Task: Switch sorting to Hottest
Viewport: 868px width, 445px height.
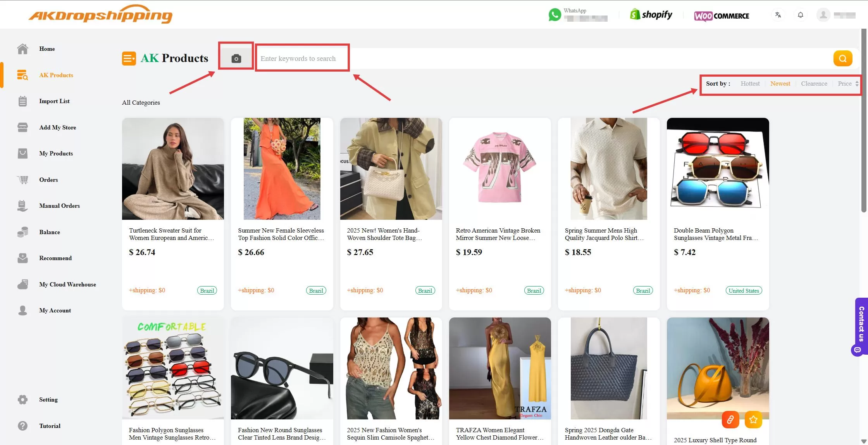Action: click(750, 83)
